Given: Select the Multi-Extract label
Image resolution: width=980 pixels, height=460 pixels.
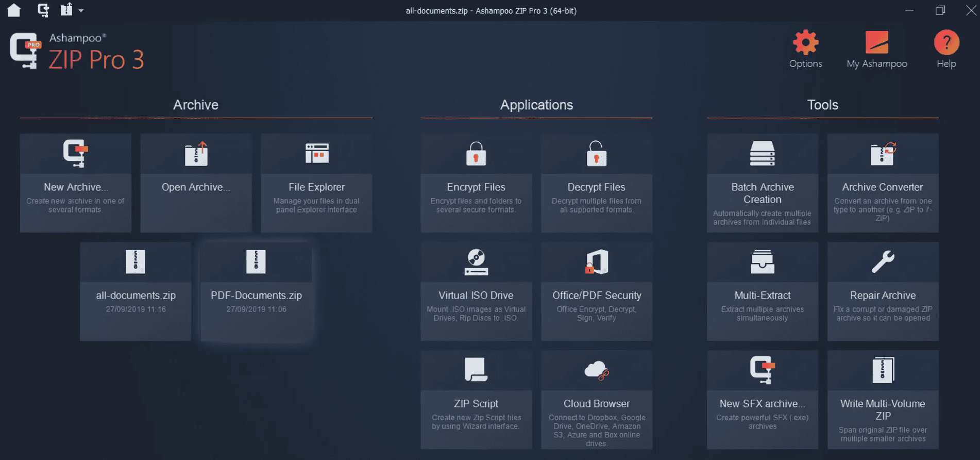Looking at the screenshot, I should click(x=763, y=295).
